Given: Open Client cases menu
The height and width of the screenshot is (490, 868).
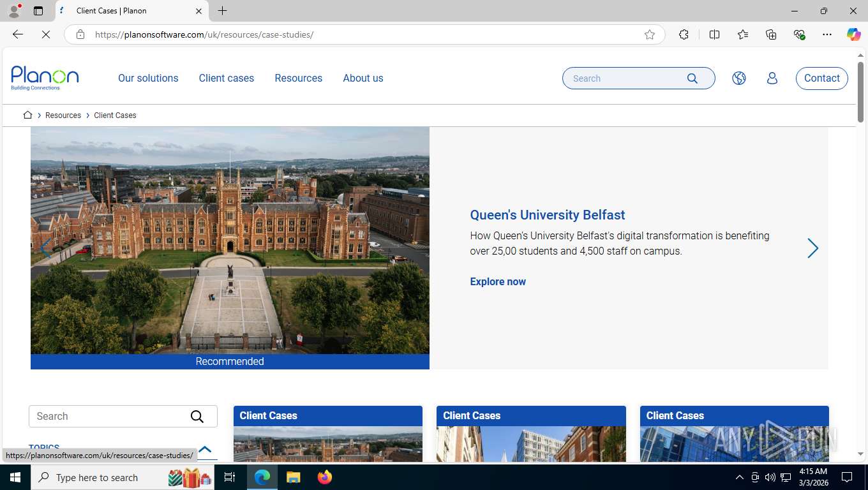Looking at the screenshot, I should (x=227, y=78).
